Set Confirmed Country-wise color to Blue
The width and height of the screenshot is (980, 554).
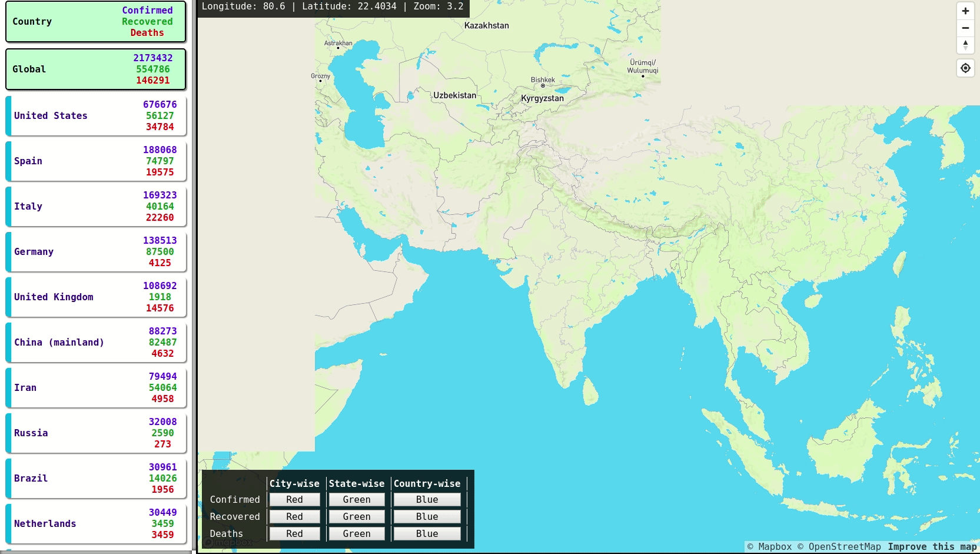click(x=427, y=500)
